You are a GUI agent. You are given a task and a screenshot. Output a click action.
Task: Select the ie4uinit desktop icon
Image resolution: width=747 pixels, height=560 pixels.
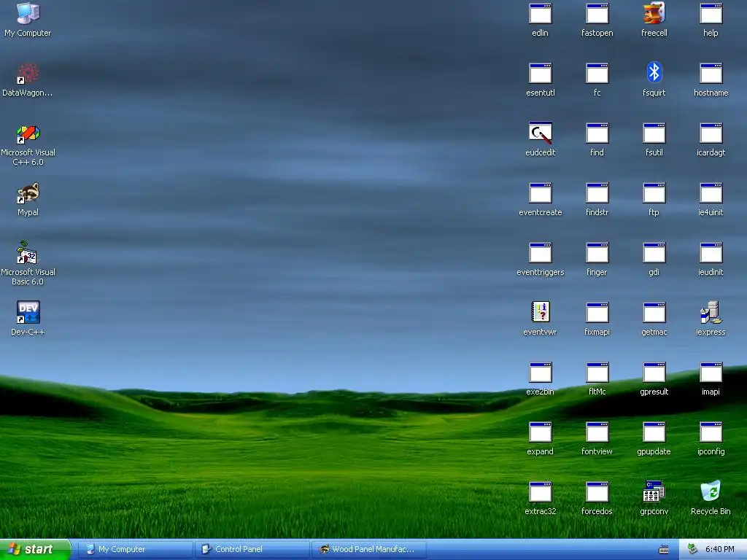pos(711,192)
